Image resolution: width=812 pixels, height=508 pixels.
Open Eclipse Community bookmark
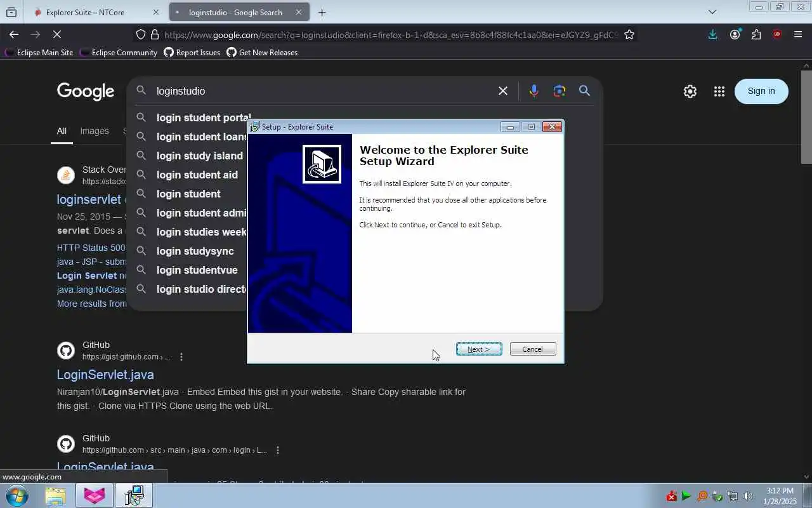119,53
